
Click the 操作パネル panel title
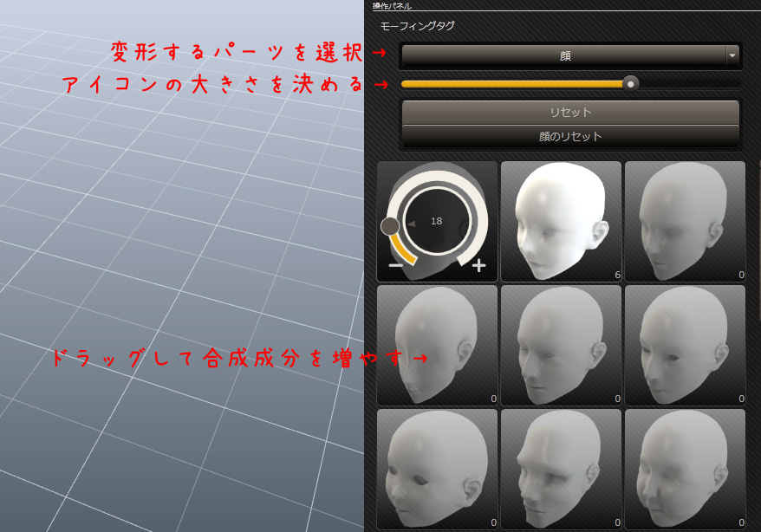coord(393,6)
